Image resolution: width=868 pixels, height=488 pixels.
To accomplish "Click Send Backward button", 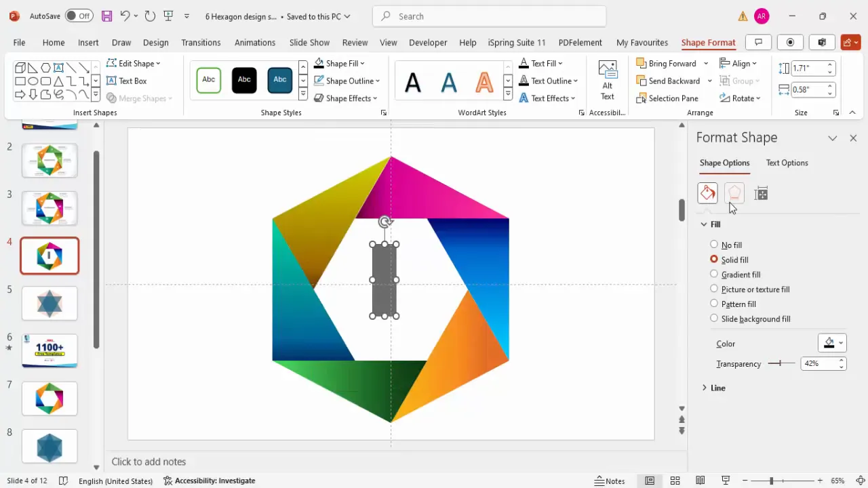I will pos(668,81).
